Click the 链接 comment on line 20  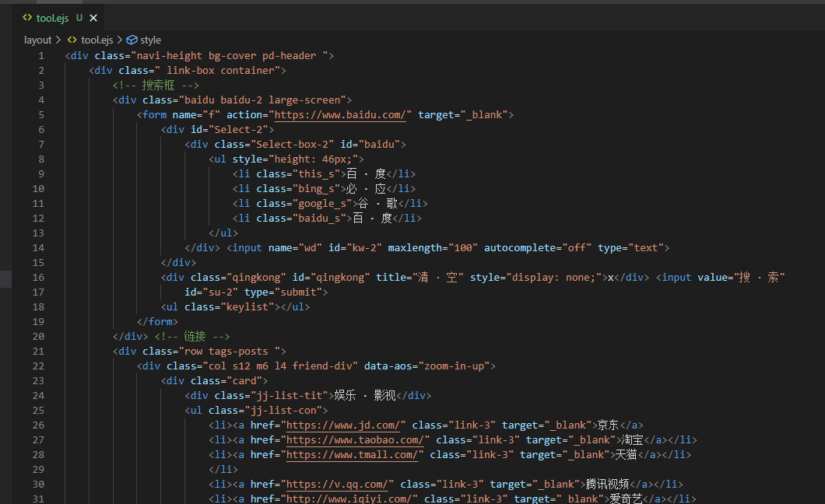[x=192, y=336]
